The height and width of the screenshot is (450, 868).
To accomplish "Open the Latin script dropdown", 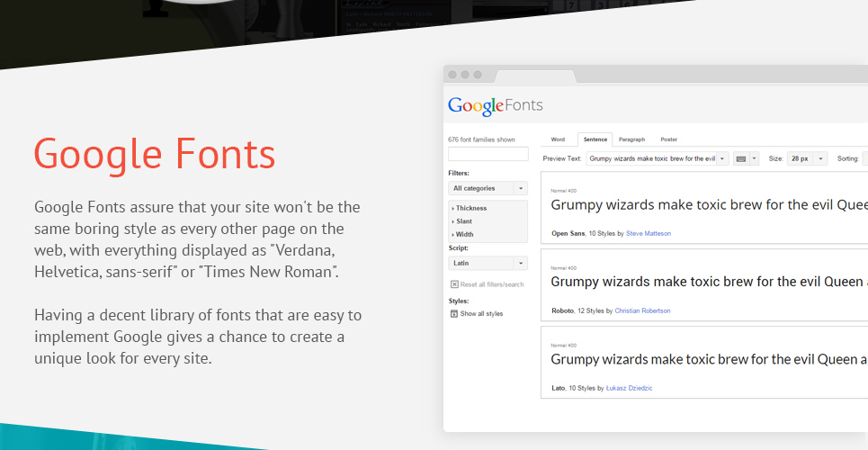I will 488,263.
